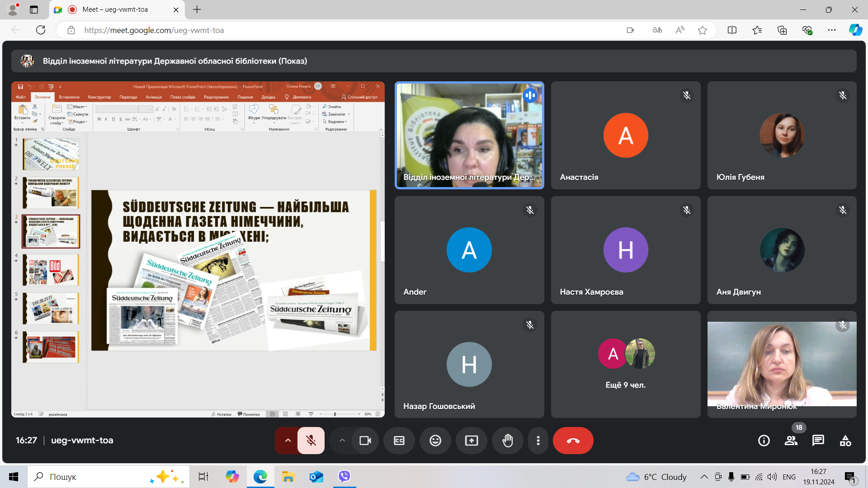Viewport: 868px width, 488px height.
Task: Turn on the camera button
Action: tap(365, 441)
